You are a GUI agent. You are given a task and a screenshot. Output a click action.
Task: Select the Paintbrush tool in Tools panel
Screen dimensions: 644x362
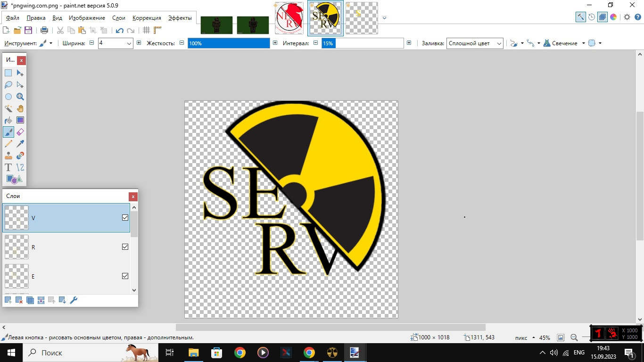(x=8, y=132)
